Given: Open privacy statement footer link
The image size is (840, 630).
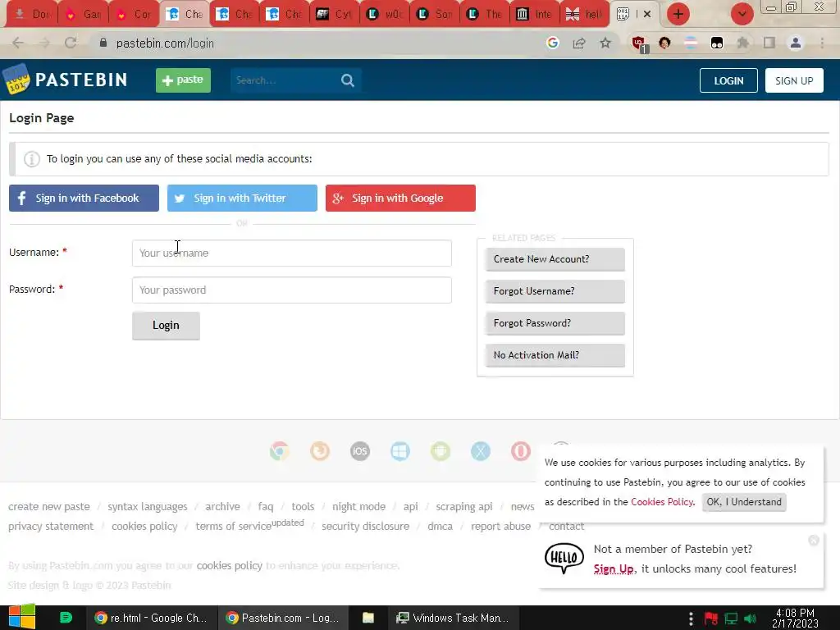Looking at the screenshot, I should (51, 527).
